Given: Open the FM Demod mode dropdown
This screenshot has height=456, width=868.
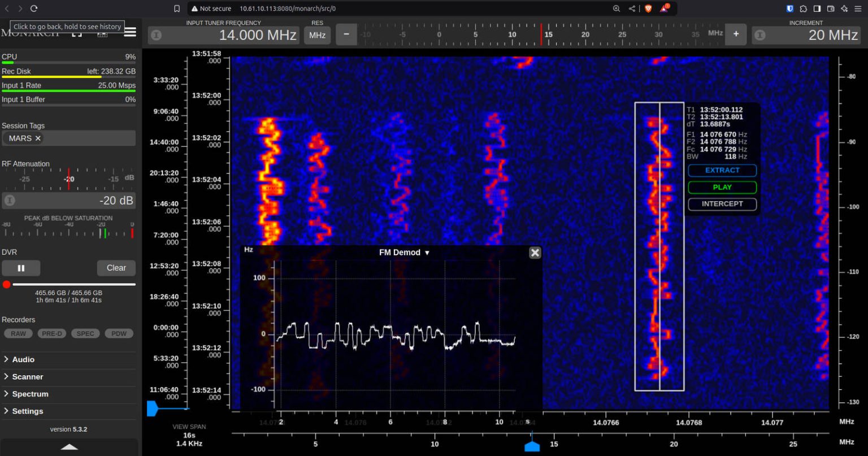Looking at the screenshot, I should pyautogui.click(x=427, y=253).
